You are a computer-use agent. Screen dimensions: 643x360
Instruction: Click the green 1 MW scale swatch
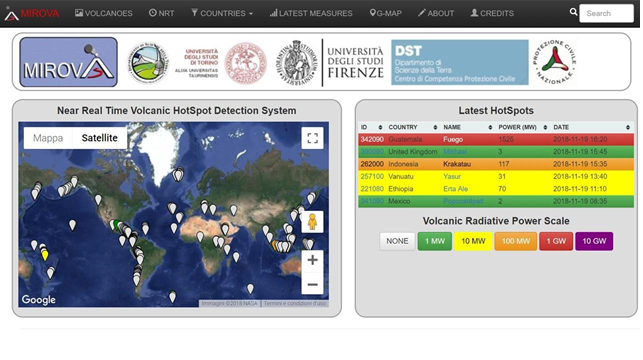[435, 241]
